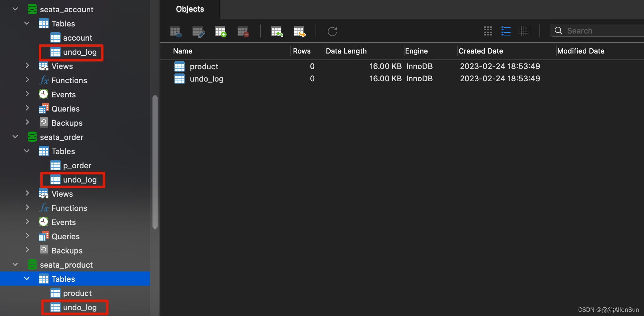The image size is (644, 316).
Task: Sort by the Data Length column header
Action: click(x=346, y=51)
